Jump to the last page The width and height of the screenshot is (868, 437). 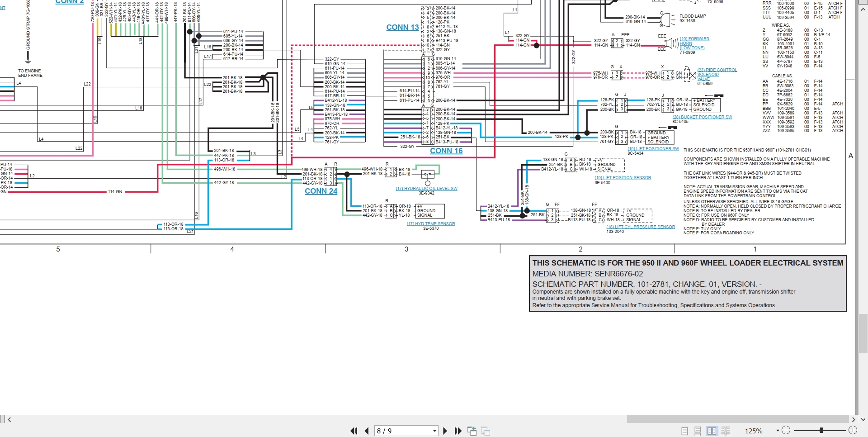point(458,431)
